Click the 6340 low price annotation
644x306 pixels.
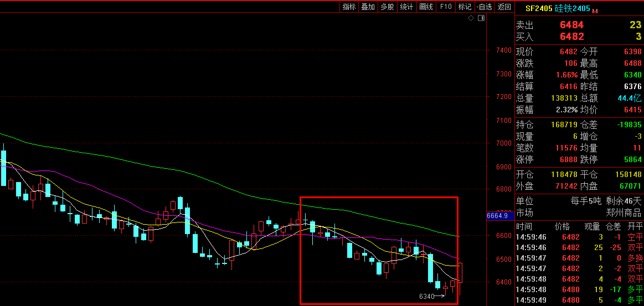pos(427,297)
